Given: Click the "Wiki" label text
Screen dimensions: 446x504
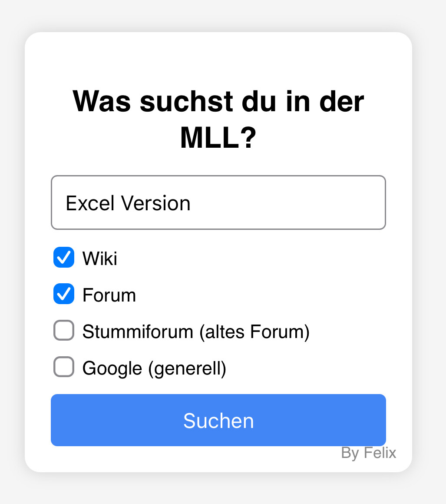Looking at the screenshot, I should [x=100, y=259].
